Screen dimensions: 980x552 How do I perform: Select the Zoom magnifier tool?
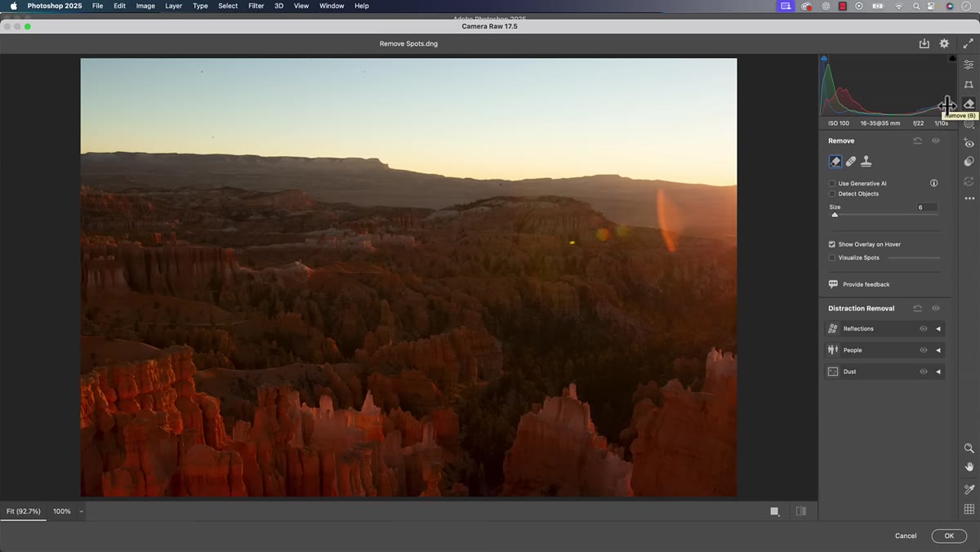[969, 448]
